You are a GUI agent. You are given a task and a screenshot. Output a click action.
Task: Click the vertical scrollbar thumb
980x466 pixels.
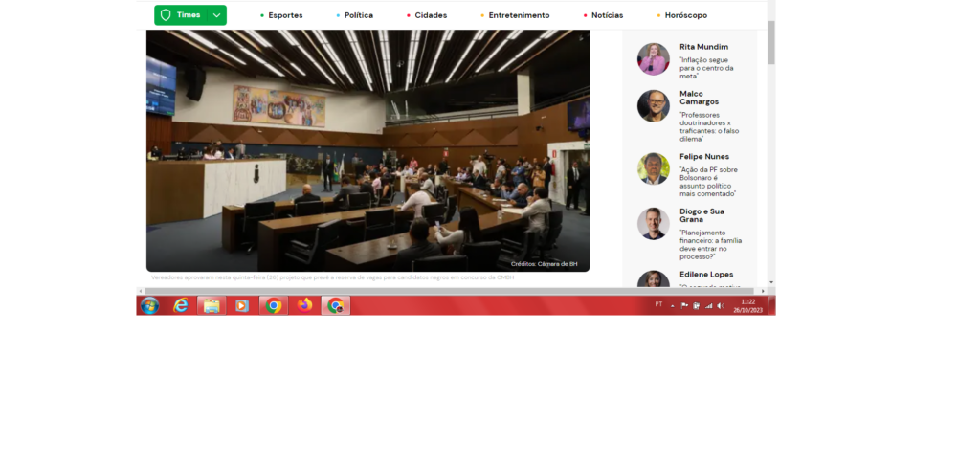click(771, 42)
